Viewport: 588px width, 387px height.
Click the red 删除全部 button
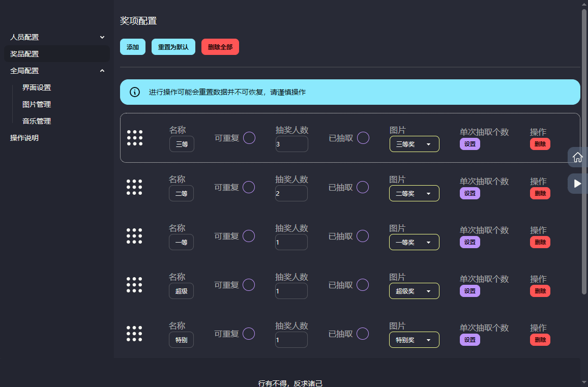tap(220, 47)
